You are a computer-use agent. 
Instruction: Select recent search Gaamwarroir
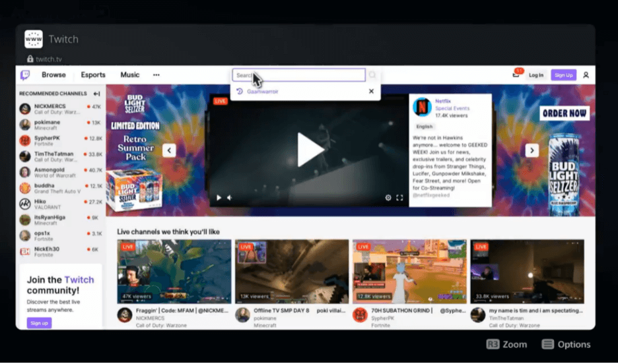[263, 91]
